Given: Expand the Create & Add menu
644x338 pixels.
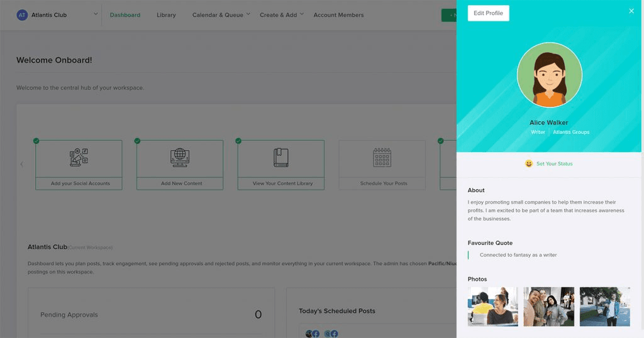Looking at the screenshot, I should (x=282, y=15).
